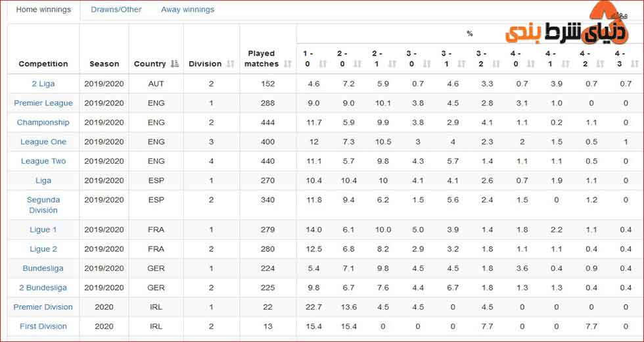Sort by 3 - 0 score column

pyautogui.click(x=426, y=64)
